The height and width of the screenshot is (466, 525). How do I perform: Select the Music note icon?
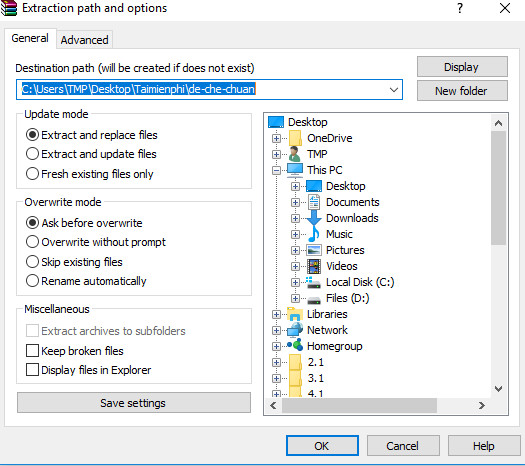click(x=314, y=234)
